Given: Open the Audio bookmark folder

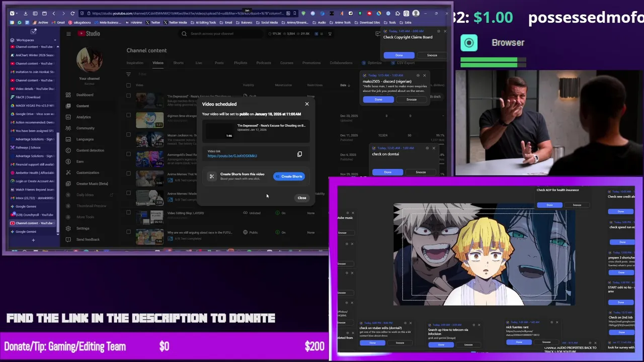Looking at the screenshot, I should 319,23.
